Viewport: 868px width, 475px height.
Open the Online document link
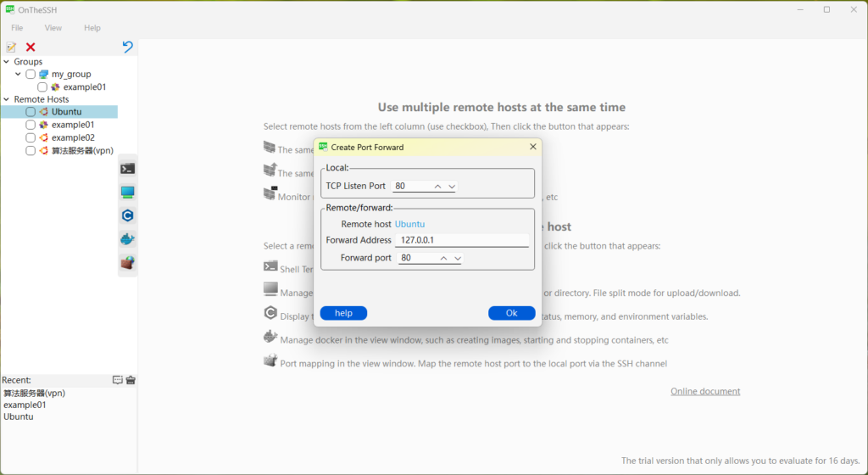(x=705, y=391)
